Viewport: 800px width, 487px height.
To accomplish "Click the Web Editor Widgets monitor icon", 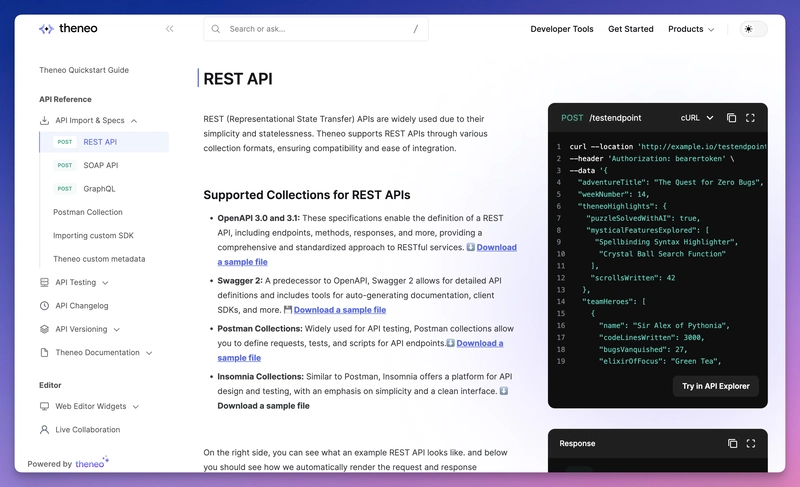I will 44,406.
